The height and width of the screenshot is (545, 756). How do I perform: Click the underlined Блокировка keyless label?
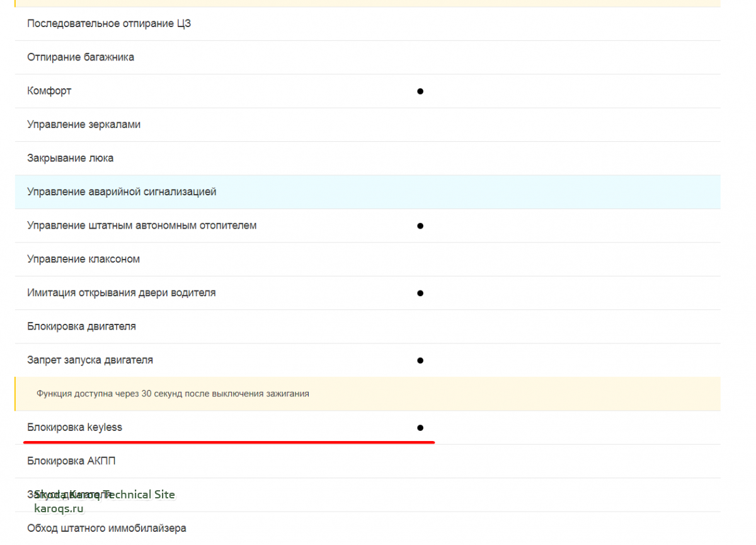[74, 428]
